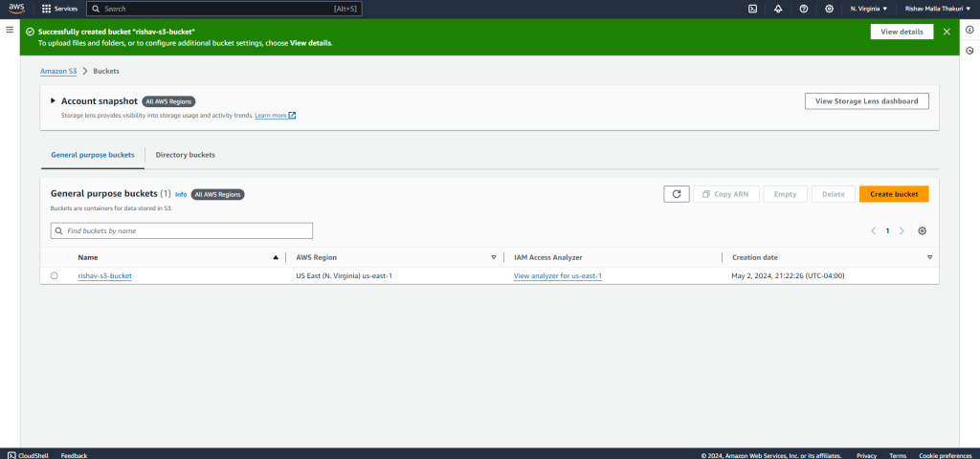Screen dimensions: 980x459
Task: Click Feedback in the footer
Action: 74,455
